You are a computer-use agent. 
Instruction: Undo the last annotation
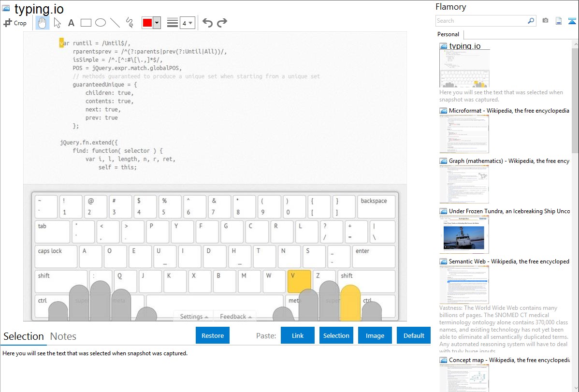tap(207, 23)
